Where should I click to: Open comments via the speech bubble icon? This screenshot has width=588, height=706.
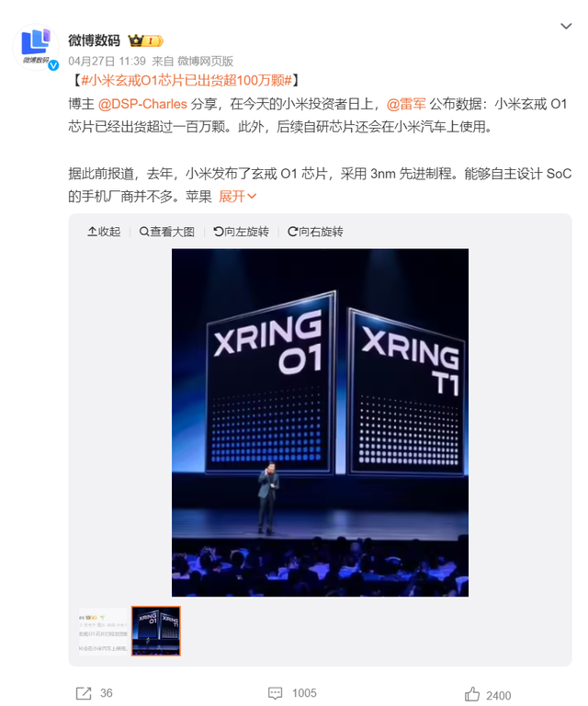(x=275, y=693)
